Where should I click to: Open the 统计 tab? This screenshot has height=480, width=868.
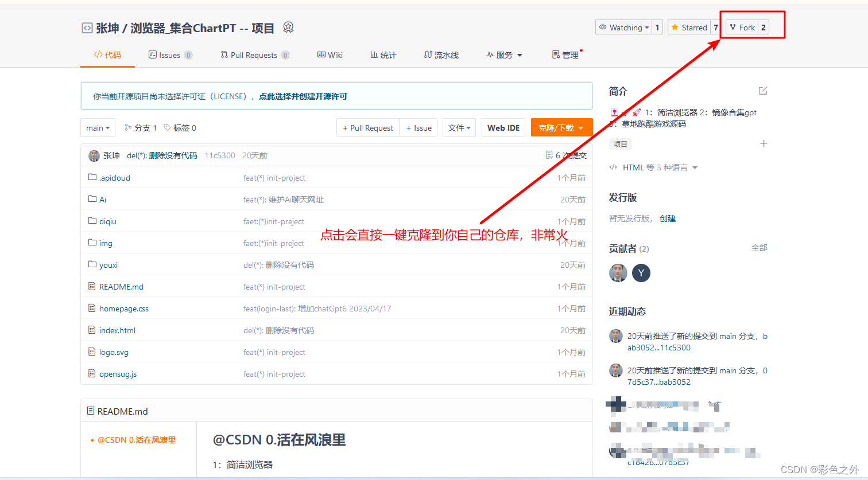tap(383, 55)
